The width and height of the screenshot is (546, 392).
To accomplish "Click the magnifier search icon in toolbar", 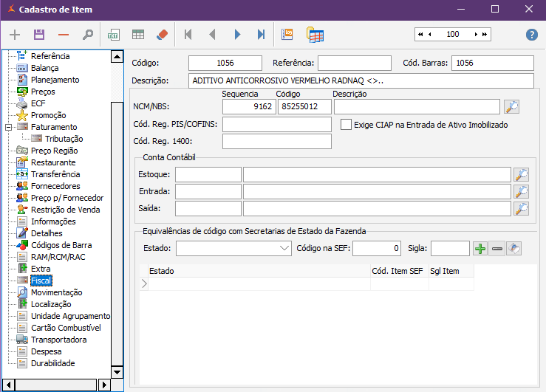I will click(88, 35).
